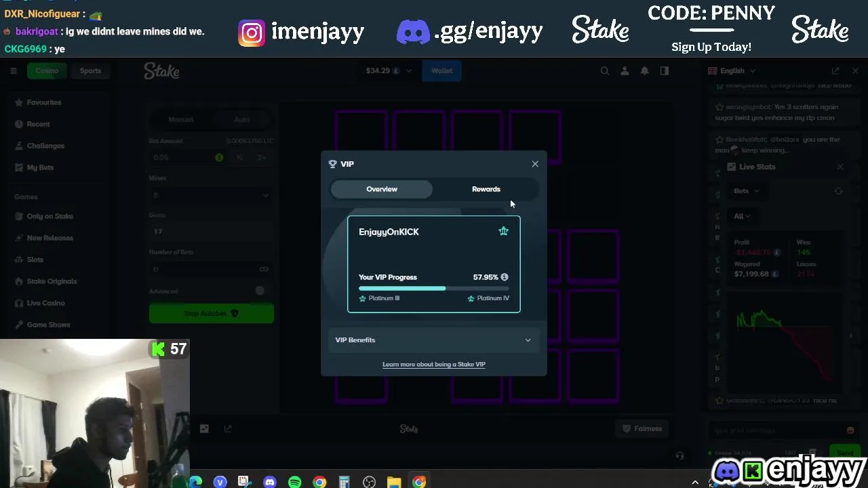Open Challenges in the sidebar

45,146
